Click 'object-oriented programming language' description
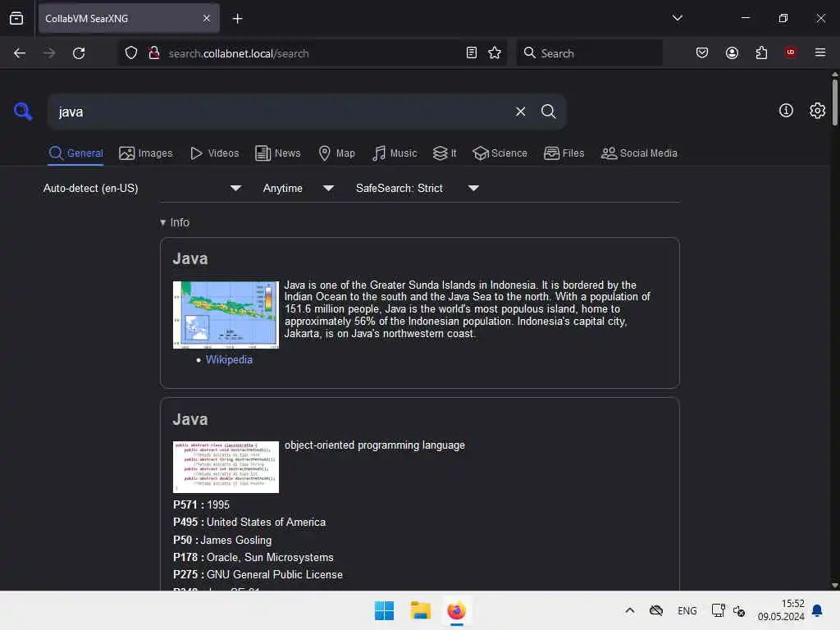840x630 pixels. tap(374, 445)
